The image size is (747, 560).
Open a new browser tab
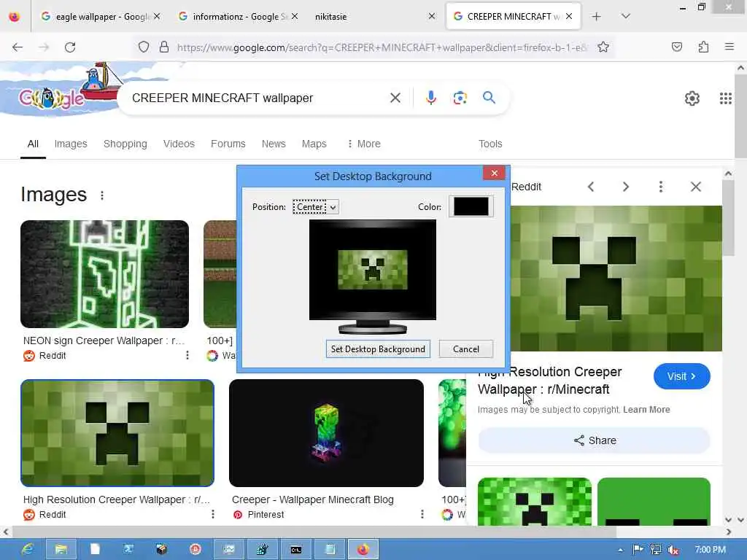coord(596,17)
